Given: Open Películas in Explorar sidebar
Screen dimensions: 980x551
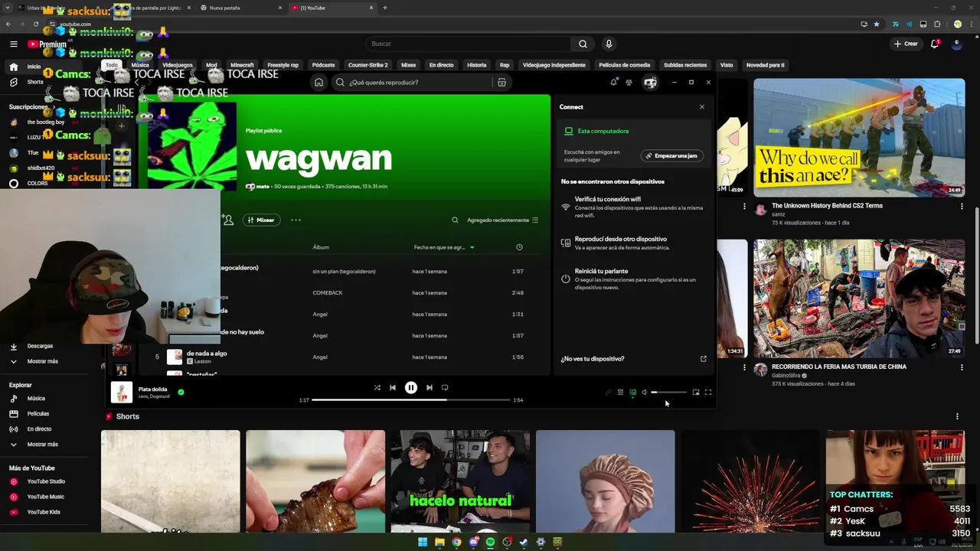Looking at the screenshot, I should pos(38,414).
